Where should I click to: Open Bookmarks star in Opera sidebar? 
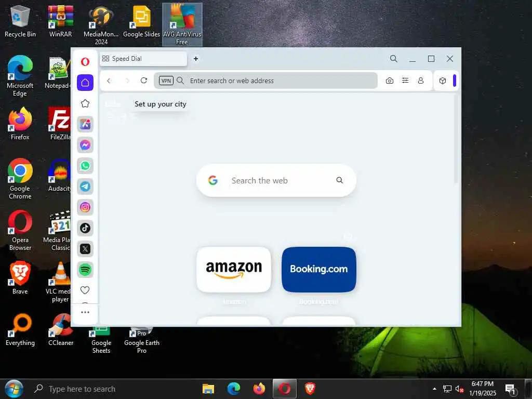tap(85, 103)
